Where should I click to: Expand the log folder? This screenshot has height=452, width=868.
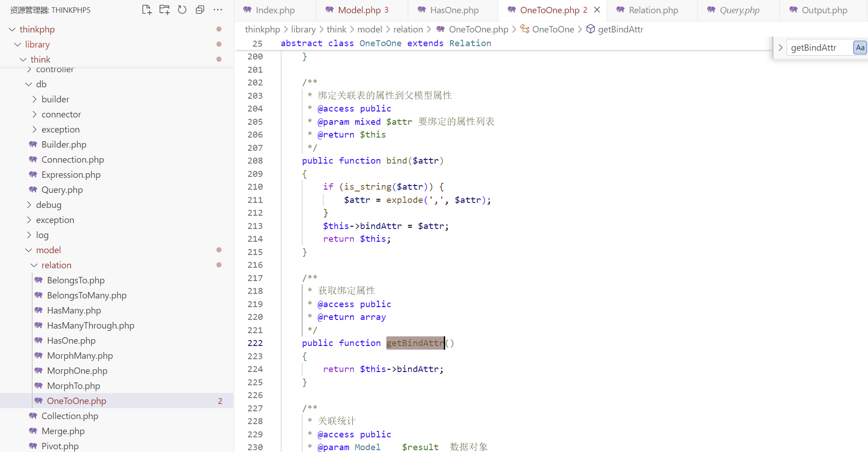(x=29, y=235)
